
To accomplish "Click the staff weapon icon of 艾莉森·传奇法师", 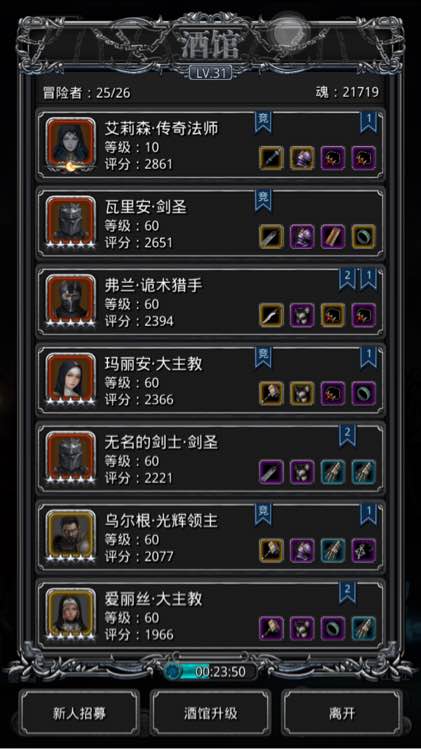I will click(x=271, y=158).
